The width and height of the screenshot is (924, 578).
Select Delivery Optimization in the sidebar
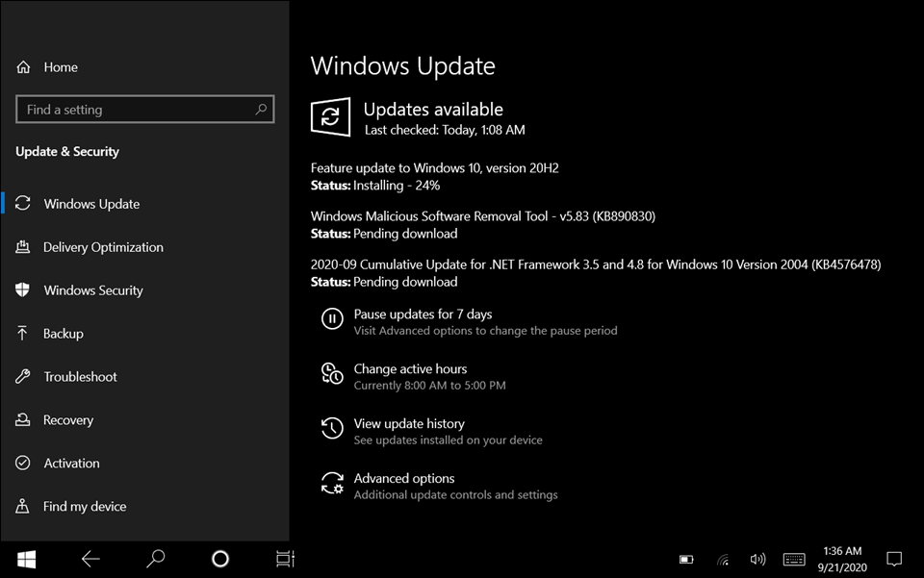103,247
